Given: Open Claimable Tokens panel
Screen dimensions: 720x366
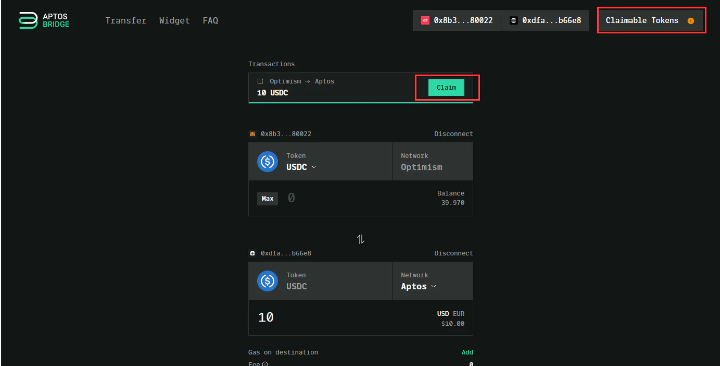Looking at the screenshot, I should pos(651,20).
